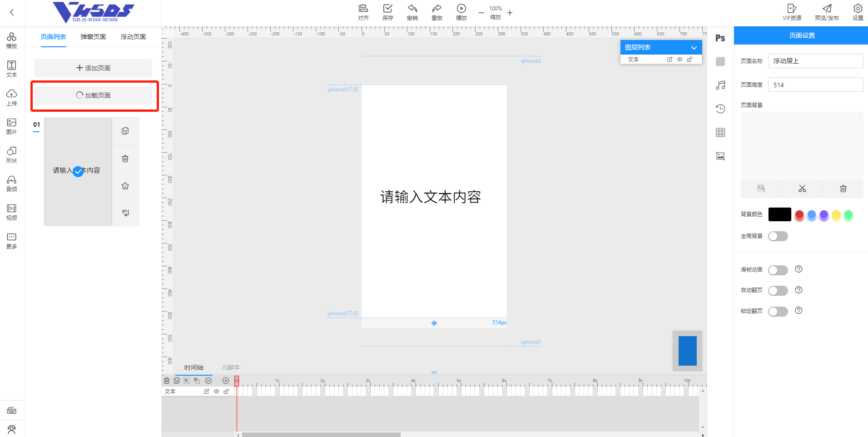
Task: Toggle 锁定翻页 lock page turn switch
Action: click(x=778, y=312)
